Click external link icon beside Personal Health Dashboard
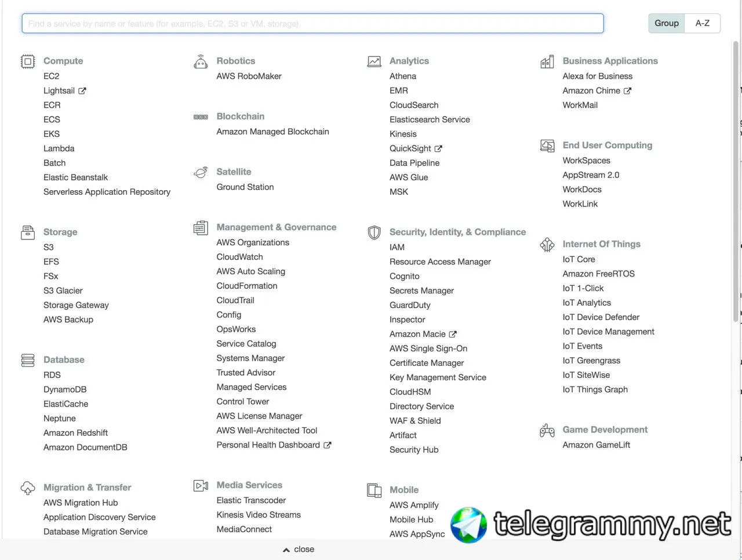This screenshot has height=560, width=742. pos(327,445)
